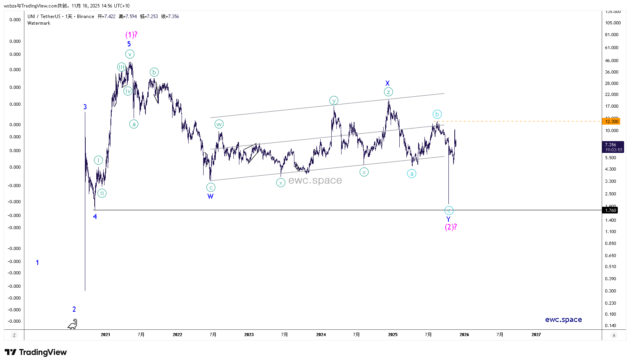Select the circled 'y' wave marker
The height and width of the screenshot is (364, 630).
click(334, 101)
